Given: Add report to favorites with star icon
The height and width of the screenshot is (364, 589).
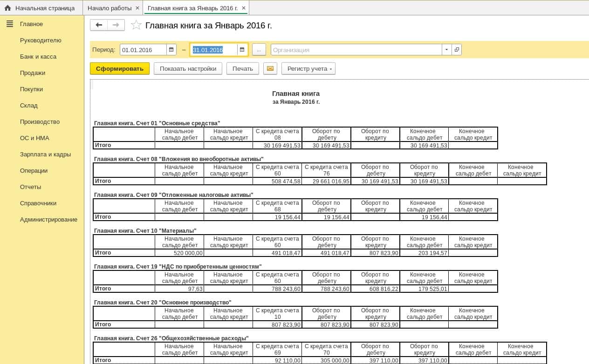Looking at the screenshot, I should coord(136,25).
